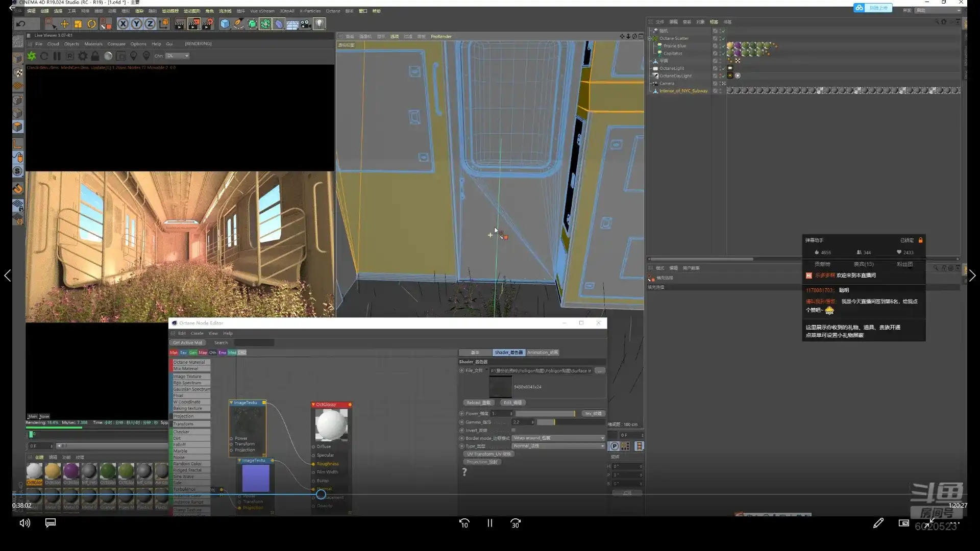Image resolution: width=980 pixels, height=551 pixels.
Task: Click the Octane Live Viewer start render gear icon
Action: 32,56
